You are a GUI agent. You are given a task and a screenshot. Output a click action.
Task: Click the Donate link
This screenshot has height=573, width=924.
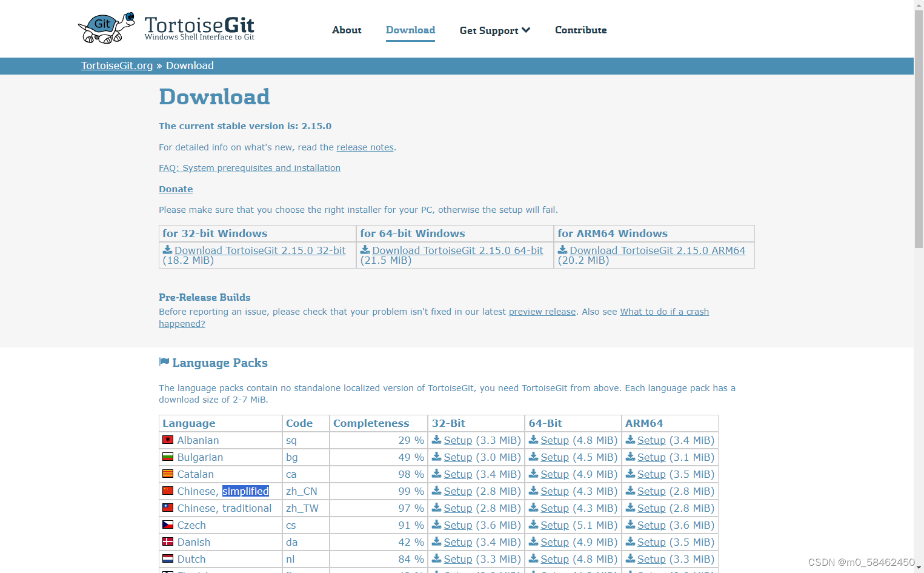pos(176,189)
